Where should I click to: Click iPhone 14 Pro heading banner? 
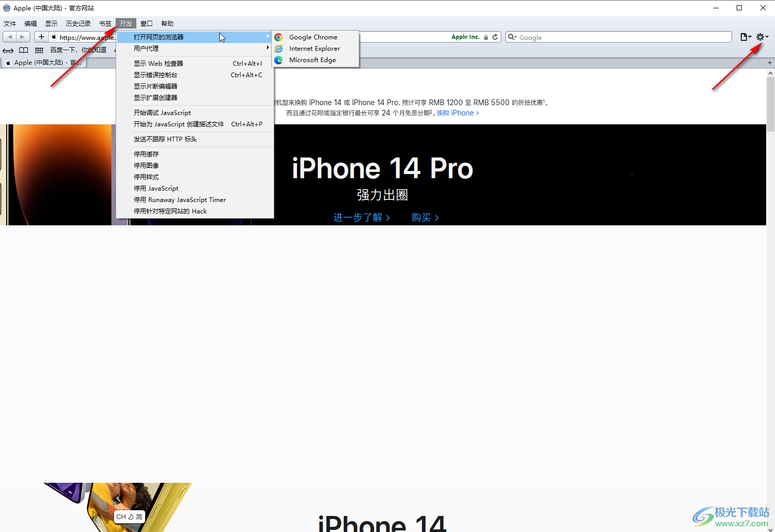(x=383, y=168)
